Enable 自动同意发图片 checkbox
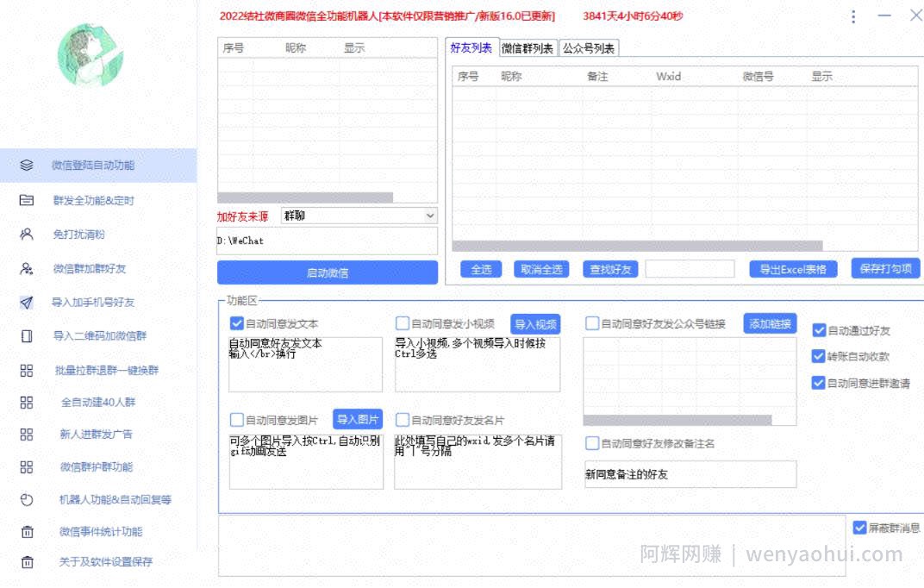 pos(237,420)
